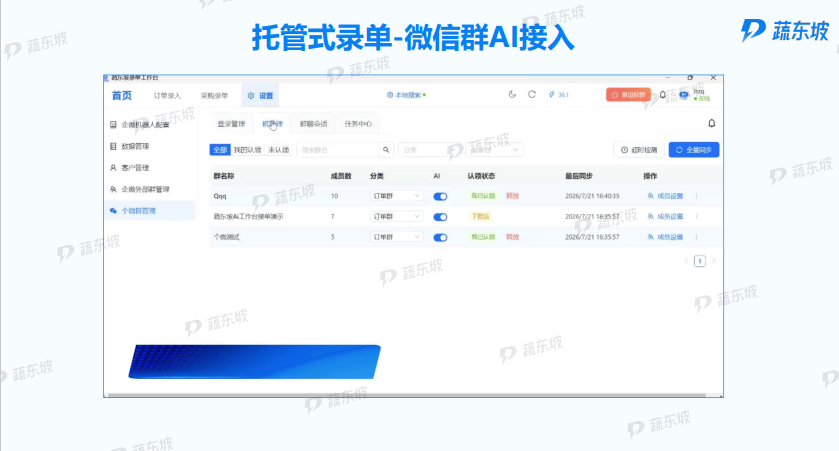
Task: Click the 设置 gear icon
Action: click(x=251, y=96)
